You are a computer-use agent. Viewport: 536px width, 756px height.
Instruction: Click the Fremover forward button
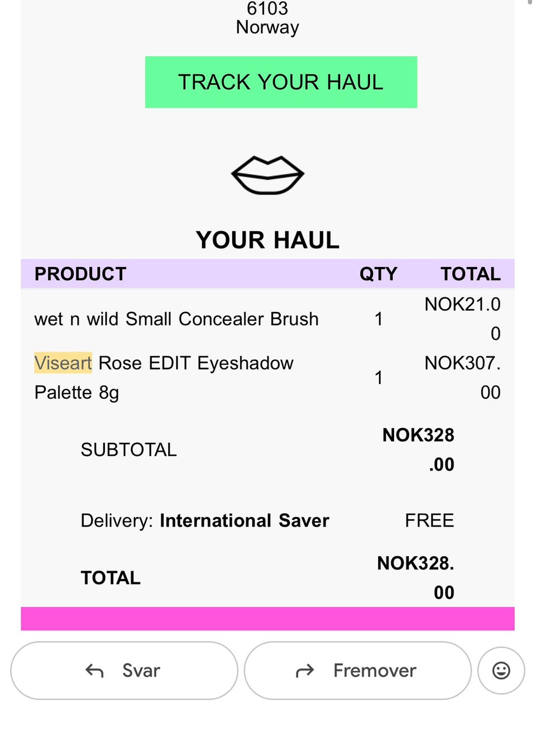click(x=357, y=670)
